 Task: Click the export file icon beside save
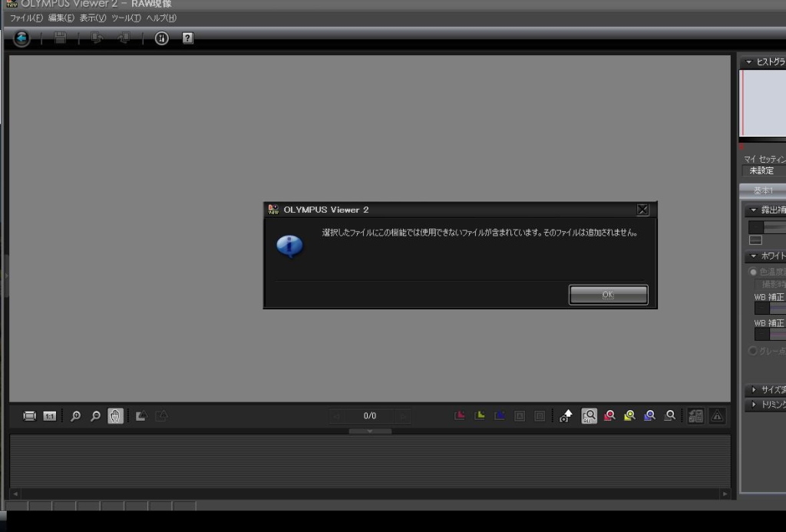click(97, 38)
